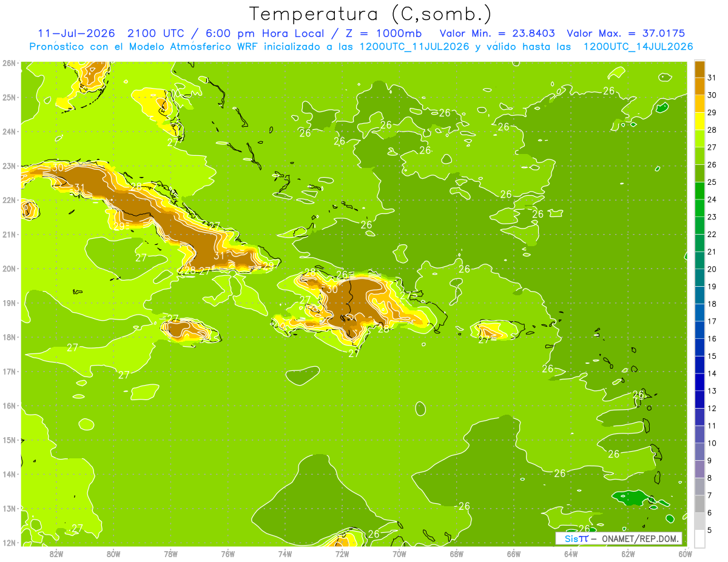
Task: Click the 26N latitude axis label
Action: click(x=8, y=63)
